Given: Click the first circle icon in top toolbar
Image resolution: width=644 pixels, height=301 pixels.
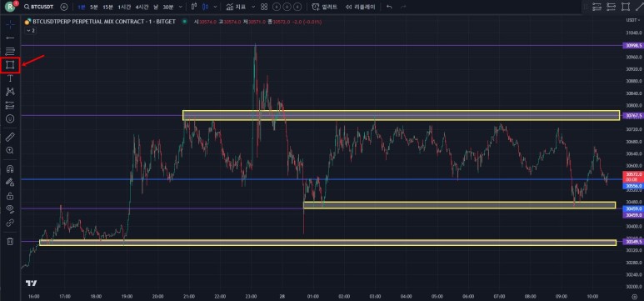Looking at the screenshot, I should coord(276,7).
